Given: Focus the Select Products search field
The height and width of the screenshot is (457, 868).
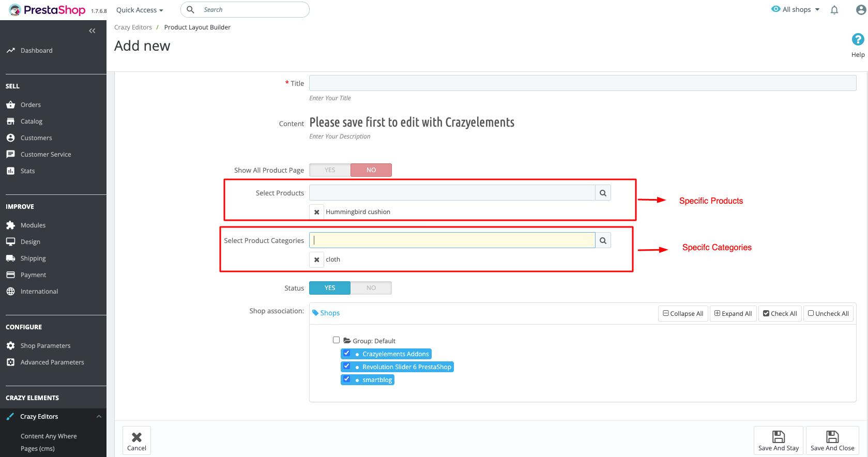Looking at the screenshot, I should 452,193.
